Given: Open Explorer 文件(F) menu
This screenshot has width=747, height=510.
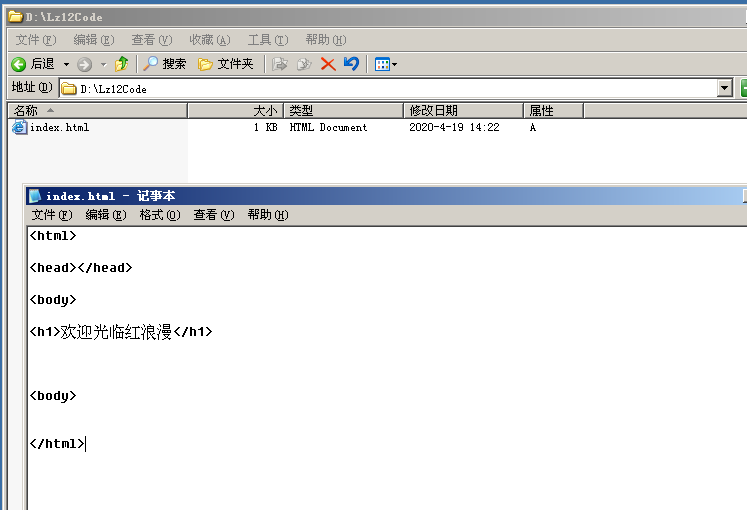Looking at the screenshot, I should point(36,40).
